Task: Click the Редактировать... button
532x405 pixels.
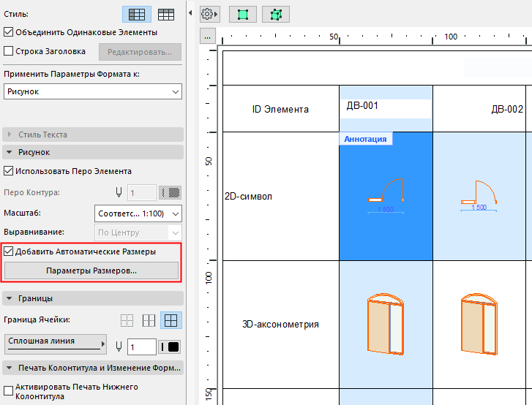Action: tap(140, 52)
